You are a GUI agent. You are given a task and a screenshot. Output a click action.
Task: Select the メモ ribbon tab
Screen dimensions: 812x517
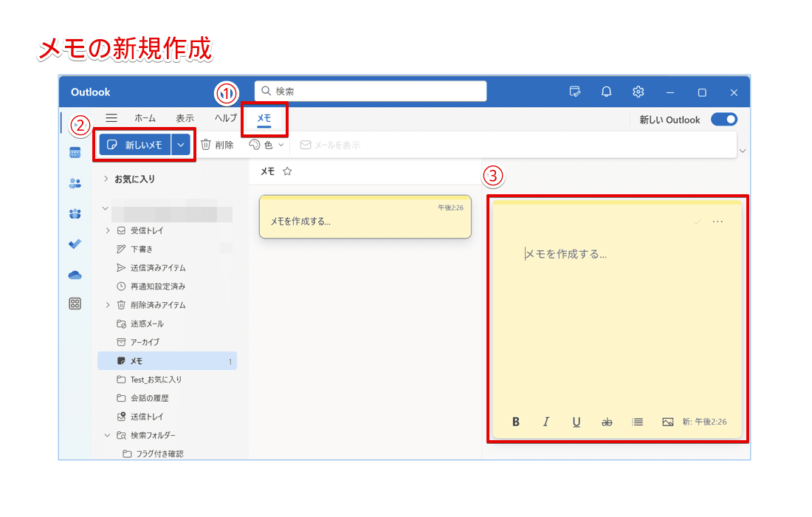(264, 119)
